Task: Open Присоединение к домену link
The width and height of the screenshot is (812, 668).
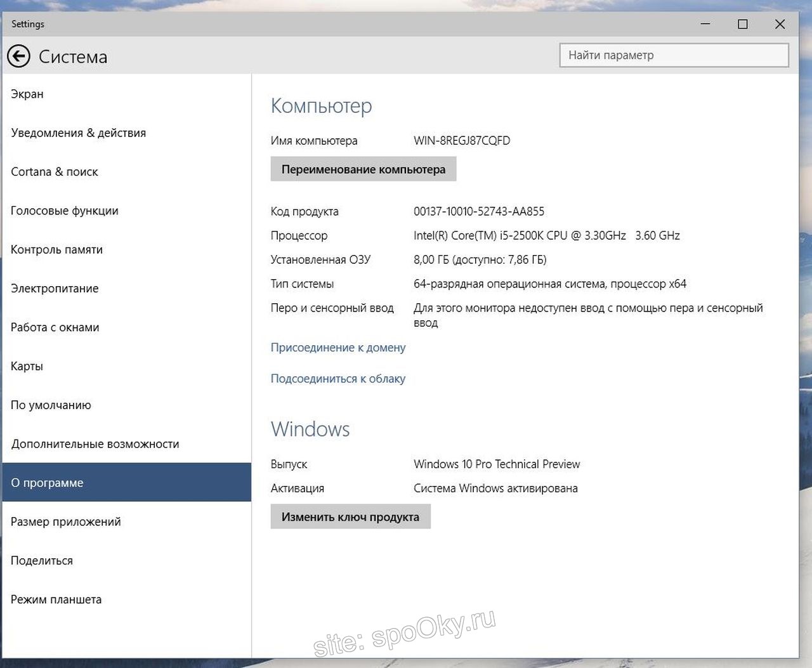Action: (338, 348)
